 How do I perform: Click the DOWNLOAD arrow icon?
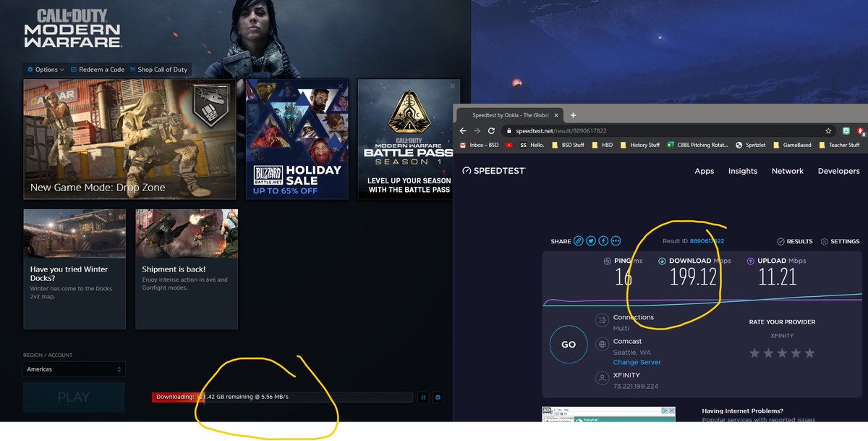[x=662, y=261]
